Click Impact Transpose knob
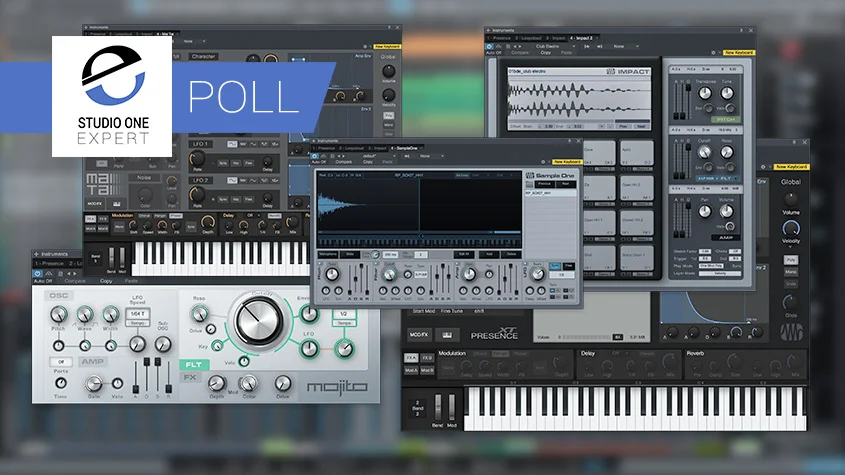The image size is (845, 475). coord(705,93)
